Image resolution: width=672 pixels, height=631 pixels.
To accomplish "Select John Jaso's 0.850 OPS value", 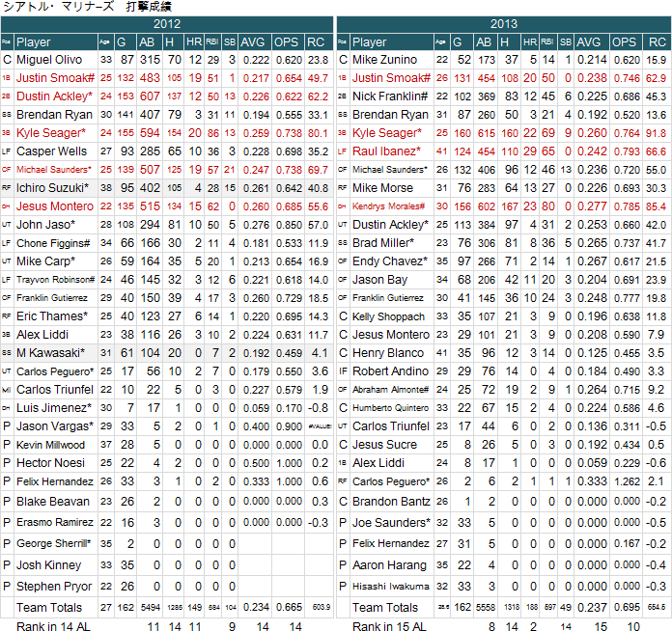I will [289, 226].
